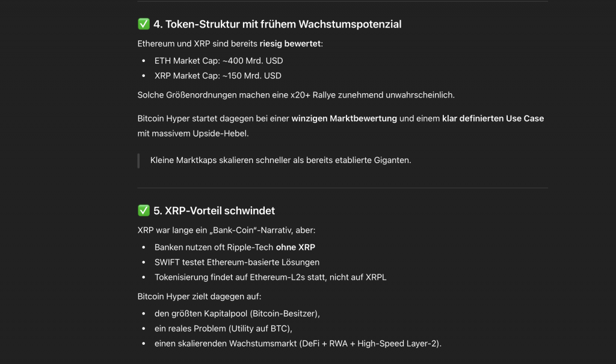
Task: Select the bold text "riesig bewertet"
Action: click(291, 44)
